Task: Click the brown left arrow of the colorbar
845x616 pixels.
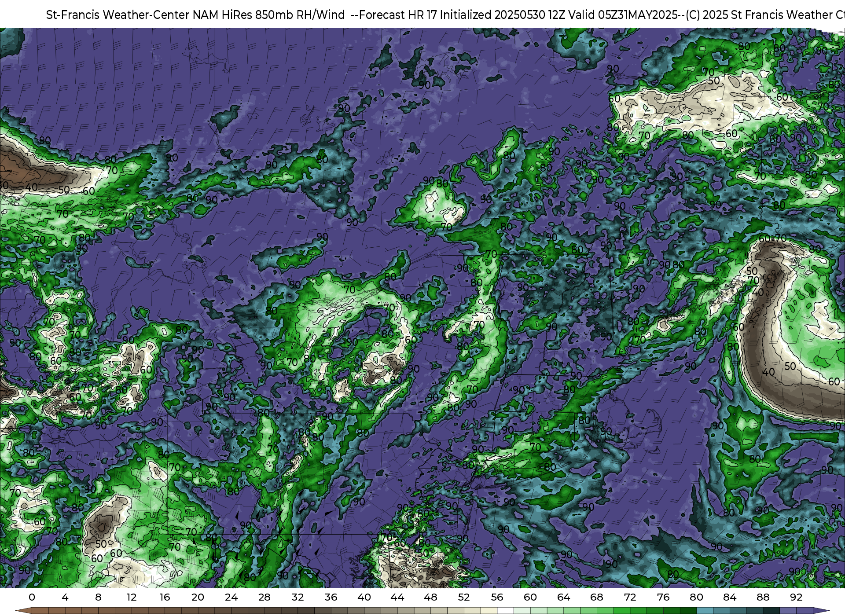Action: click(24, 611)
